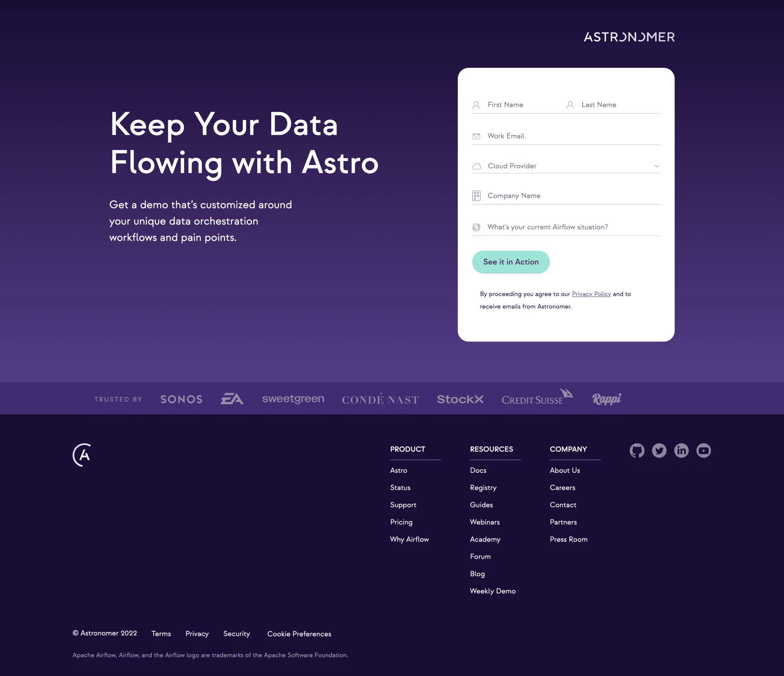784x676 pixels.
Task: Click the building icon next to Company Name
Action: point(477,195)
